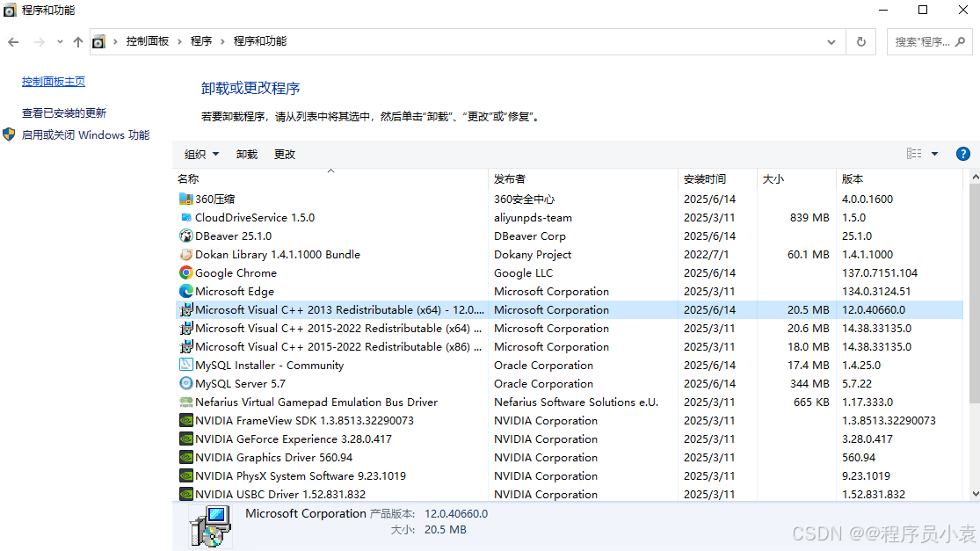Click the 控制面板 breadcrumb
The width and height of the screenshot is (980, 551).
(148, 41)
